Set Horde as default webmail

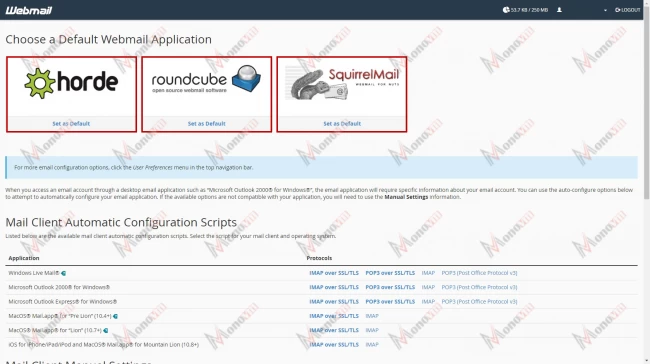click(71, 124)
